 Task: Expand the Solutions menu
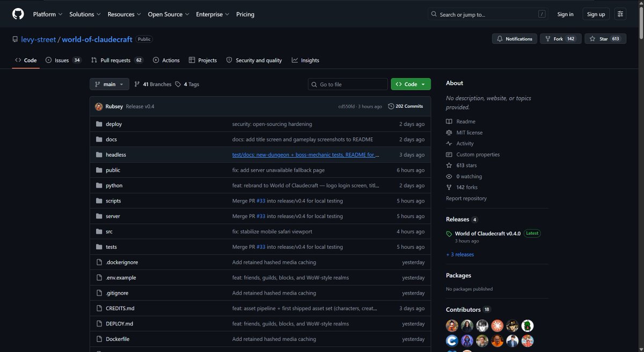point(85,14)
